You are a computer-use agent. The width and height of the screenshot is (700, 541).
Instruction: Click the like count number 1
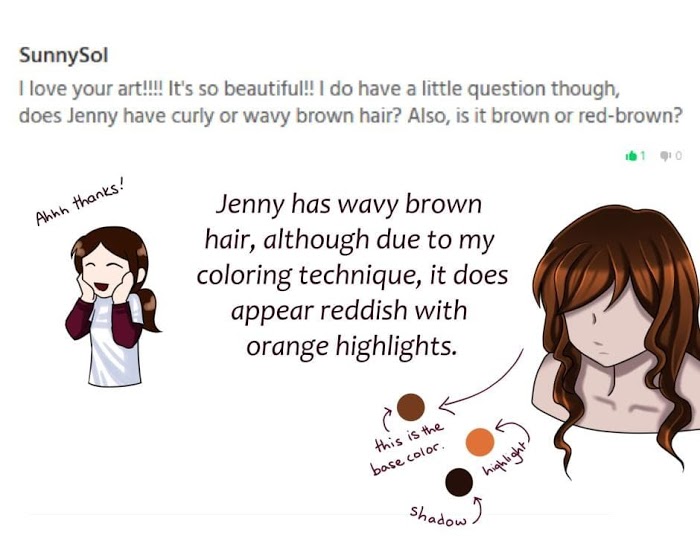tap(643, 155)
